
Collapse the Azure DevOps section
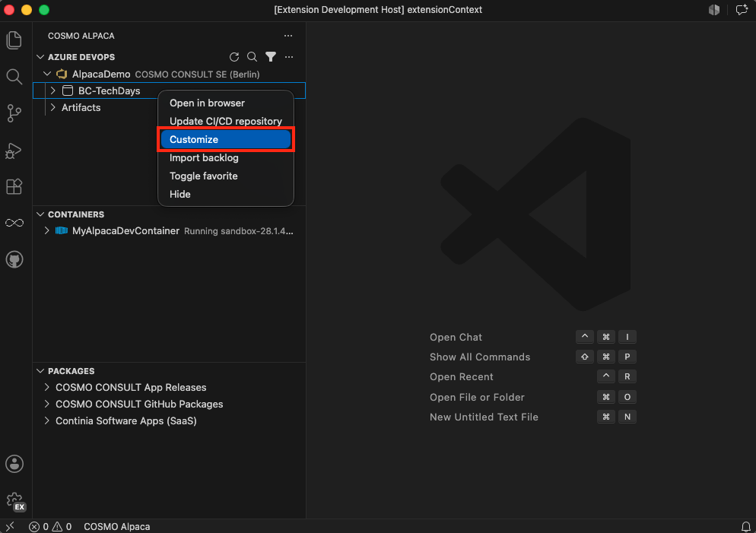click(x=40, y=57)
